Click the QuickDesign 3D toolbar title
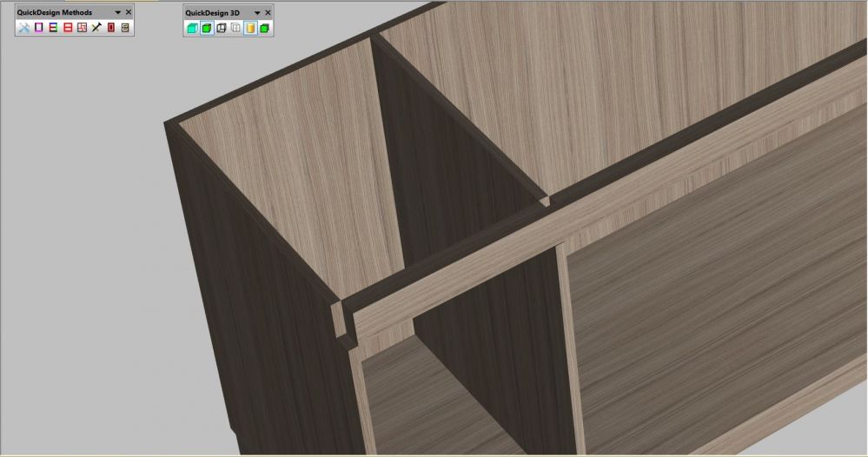Screen dimensions: 868x457 213,13
